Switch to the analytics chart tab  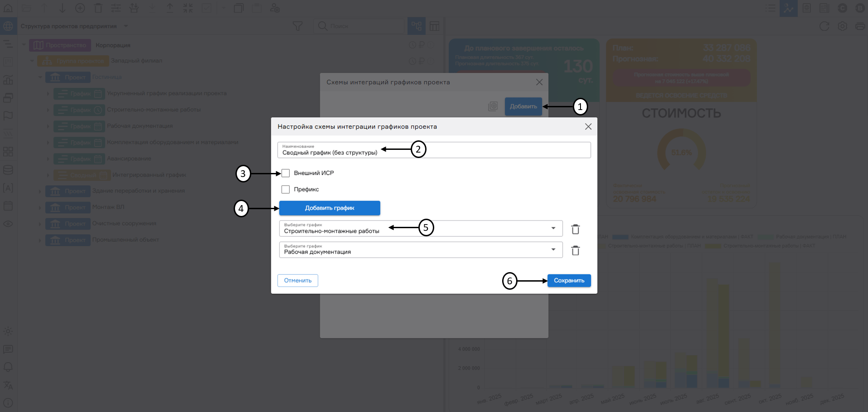pyautogui.click(x=789, y=8)
